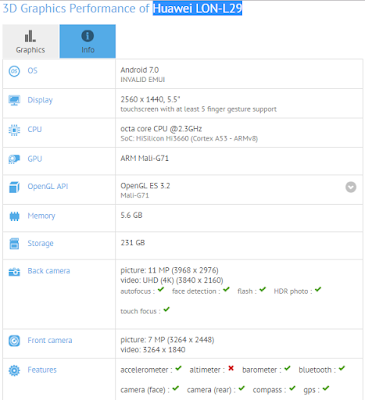This screenshot has width=365, height=400.
Task: Click the Memory module icon
Action: coord(14,216)
